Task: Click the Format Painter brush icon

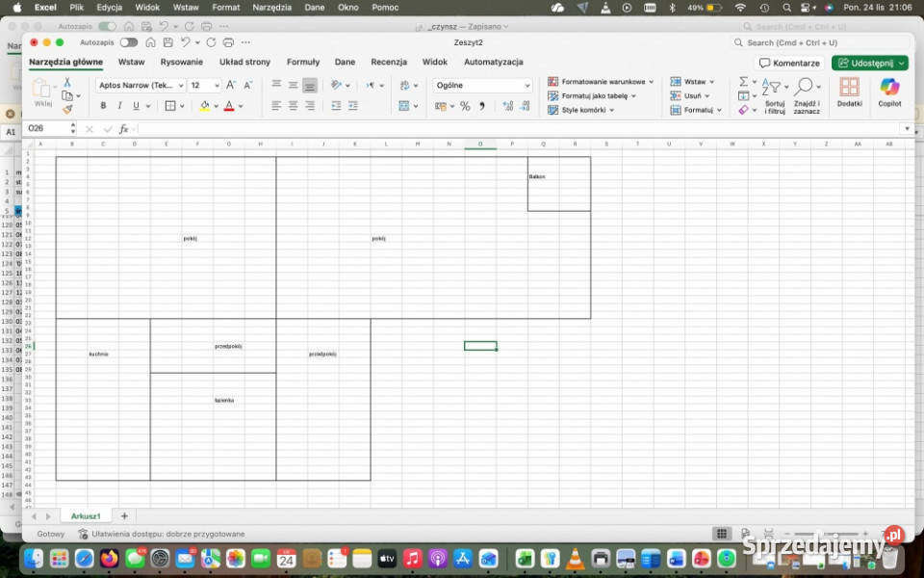Action: pos(67,109)
